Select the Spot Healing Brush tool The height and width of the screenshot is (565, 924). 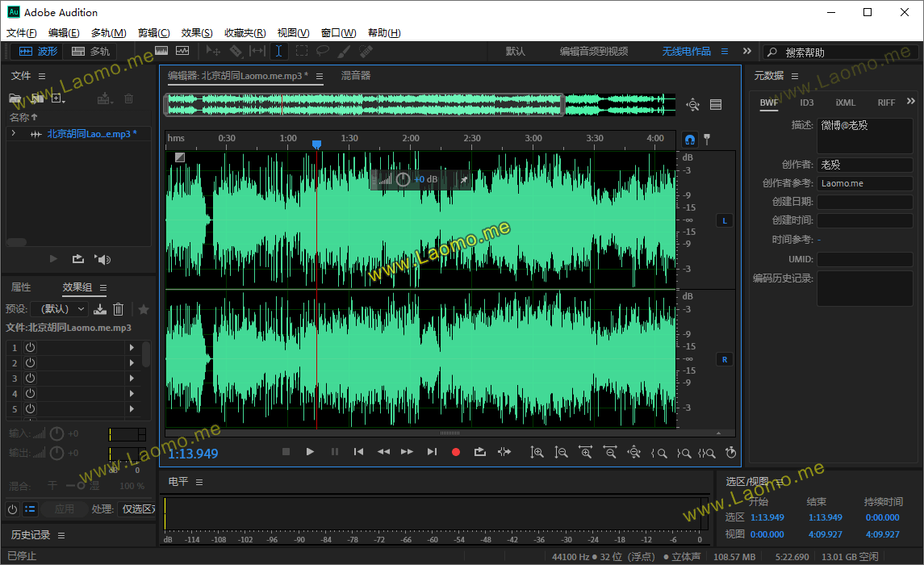pos(366,52)
